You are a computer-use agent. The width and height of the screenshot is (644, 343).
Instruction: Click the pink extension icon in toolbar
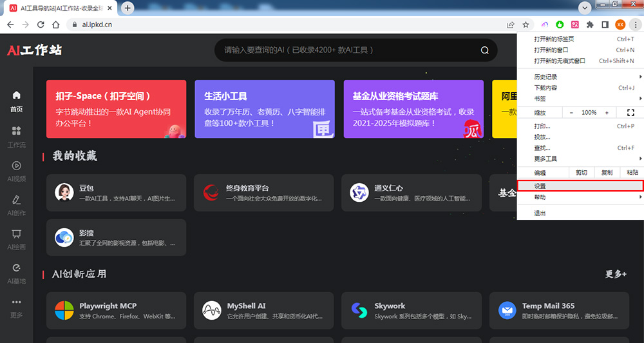(575, 24)
